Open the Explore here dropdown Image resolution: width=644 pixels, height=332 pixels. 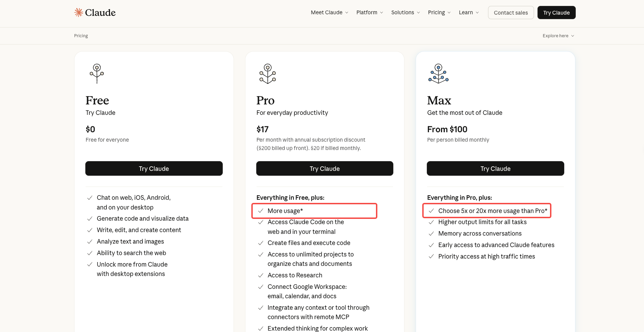pos(558,36)
